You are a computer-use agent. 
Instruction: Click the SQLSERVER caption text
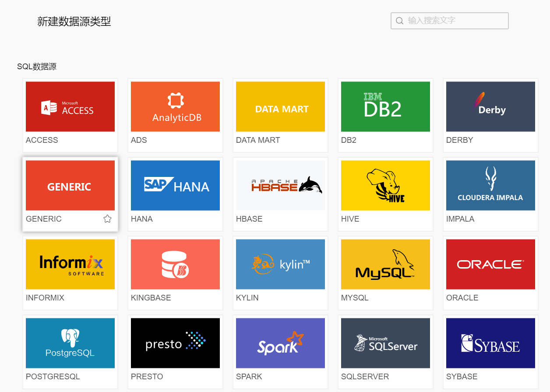click(365, 377)
